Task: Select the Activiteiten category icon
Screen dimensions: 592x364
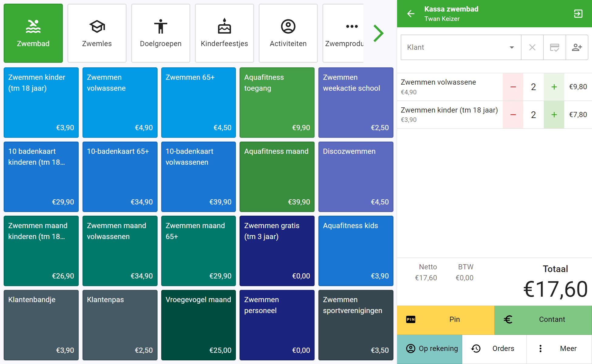Action: tap(288, 27)
